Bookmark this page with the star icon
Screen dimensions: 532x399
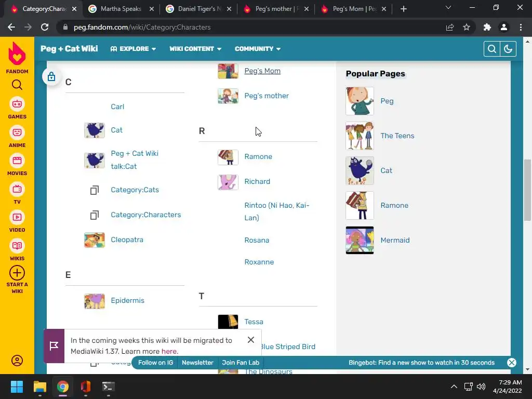click(467, 27)
